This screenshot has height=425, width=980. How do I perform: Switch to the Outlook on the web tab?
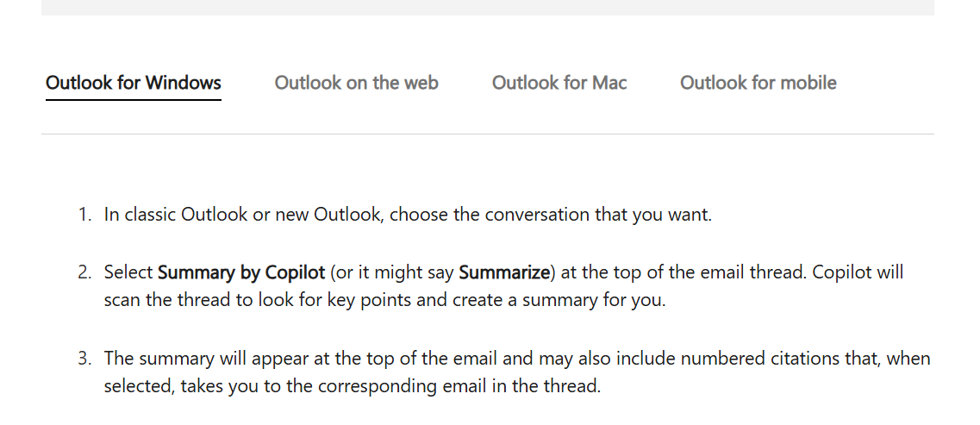tap(356, 83)
